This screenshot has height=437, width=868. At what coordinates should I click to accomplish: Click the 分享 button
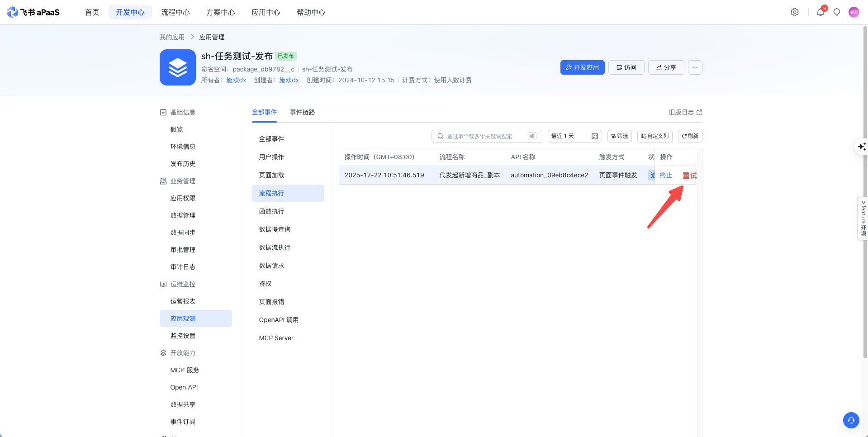click(x=666, y=67)
